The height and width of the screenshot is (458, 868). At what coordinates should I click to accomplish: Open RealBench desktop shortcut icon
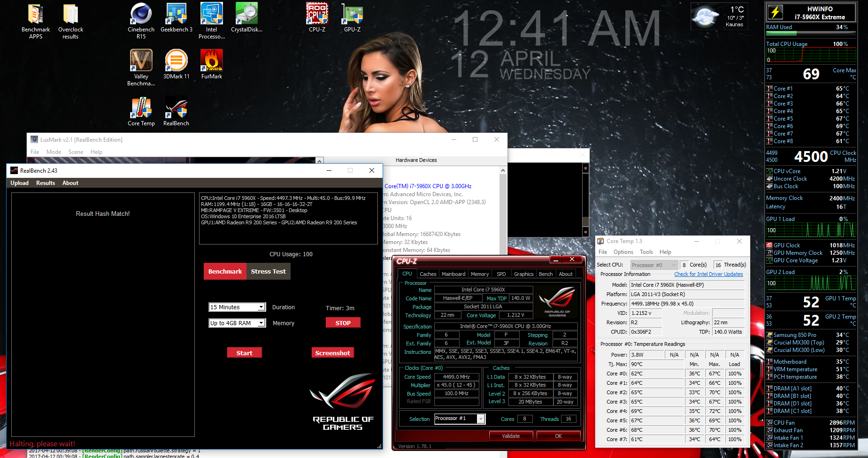click(176, 107)
